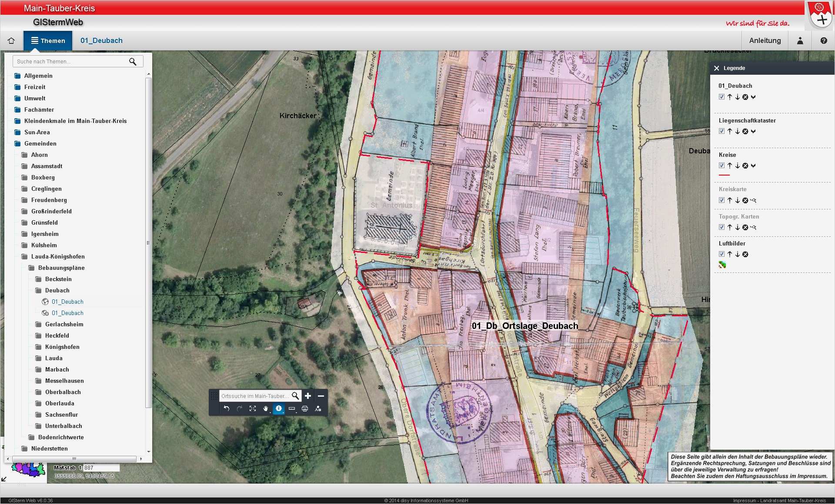Toggle the Topogr. Karten layer checkbox
The width and height of the screenshot is (835, 504).
722,227
